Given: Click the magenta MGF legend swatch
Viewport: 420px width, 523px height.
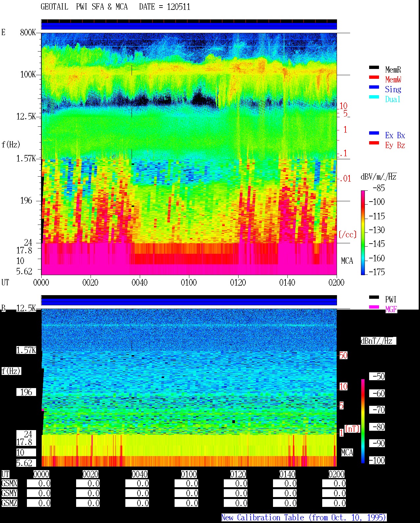Looking at the screenshot, I should (374, 307).
